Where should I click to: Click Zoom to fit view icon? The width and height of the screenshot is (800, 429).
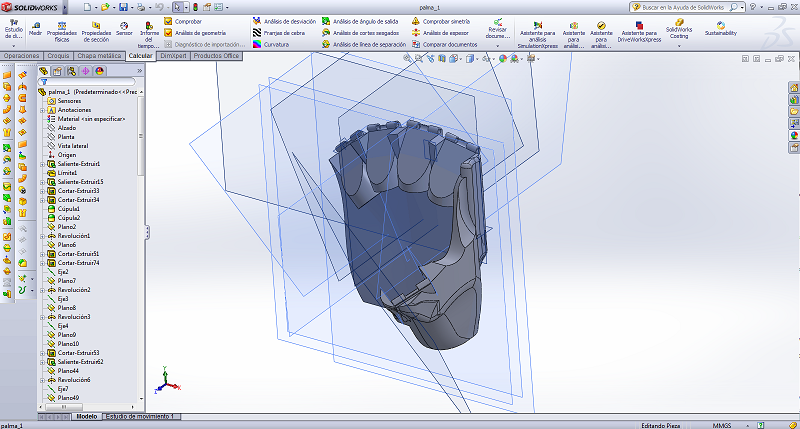[407, 59]
